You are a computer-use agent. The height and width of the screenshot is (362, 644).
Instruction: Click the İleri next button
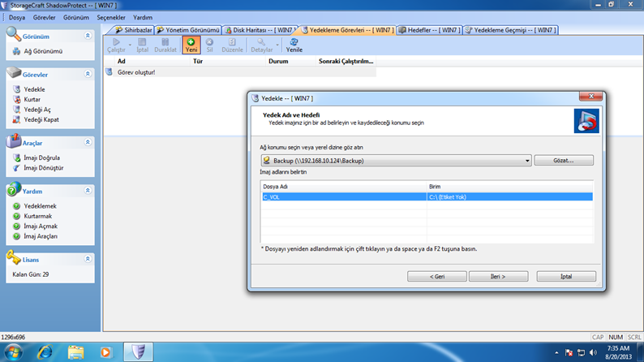[x=498, y=277]
